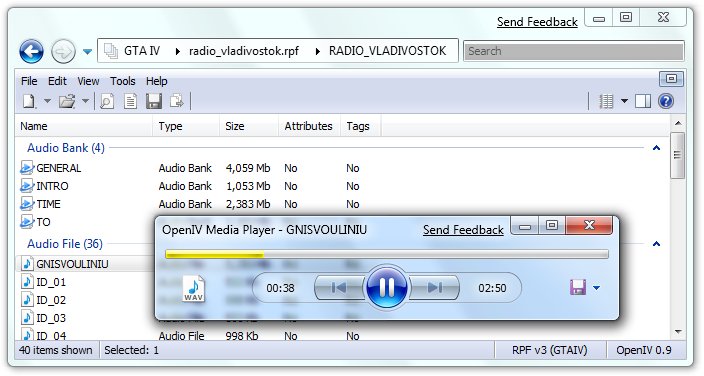
Task: Click the Help question mark icon
Action: click(666, 102)
